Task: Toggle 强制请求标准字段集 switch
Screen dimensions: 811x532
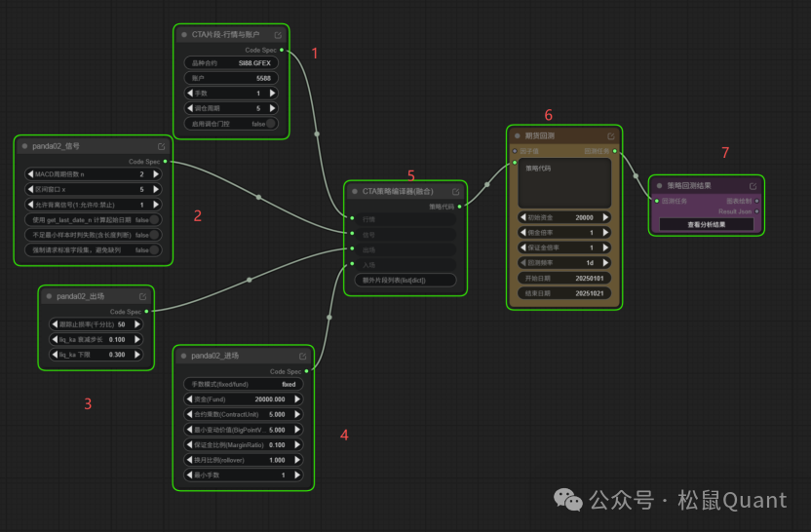Action: [x=154, y=249]
